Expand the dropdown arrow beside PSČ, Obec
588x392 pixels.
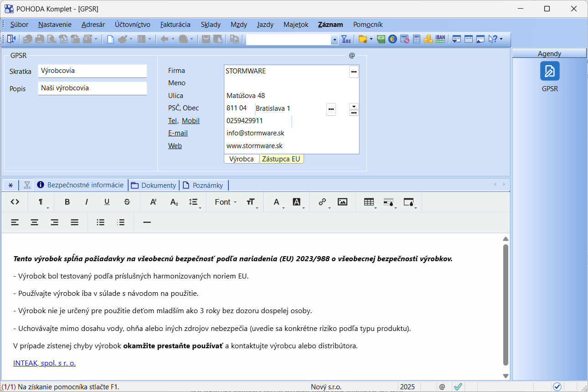coord(354,106)
